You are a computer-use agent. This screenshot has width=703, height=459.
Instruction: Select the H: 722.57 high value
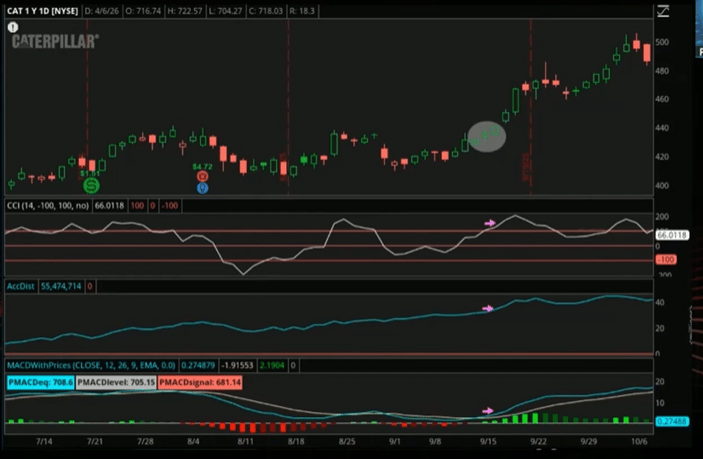(x=185, y=11)
